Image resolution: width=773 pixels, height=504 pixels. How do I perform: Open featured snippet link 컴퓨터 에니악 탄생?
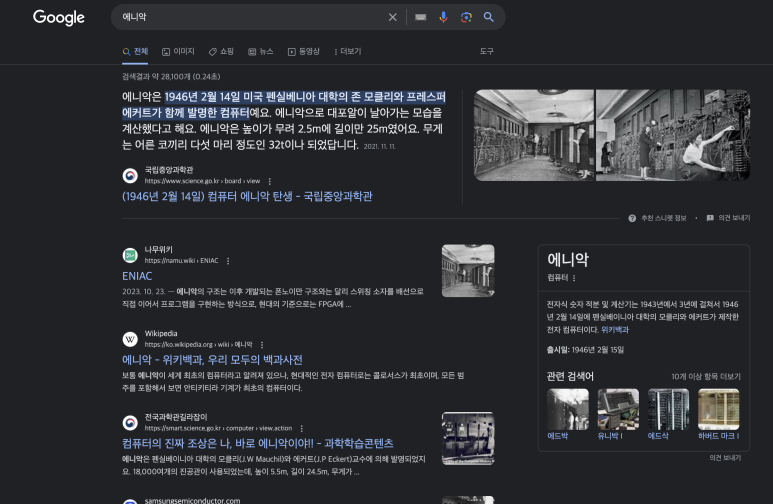247,196
